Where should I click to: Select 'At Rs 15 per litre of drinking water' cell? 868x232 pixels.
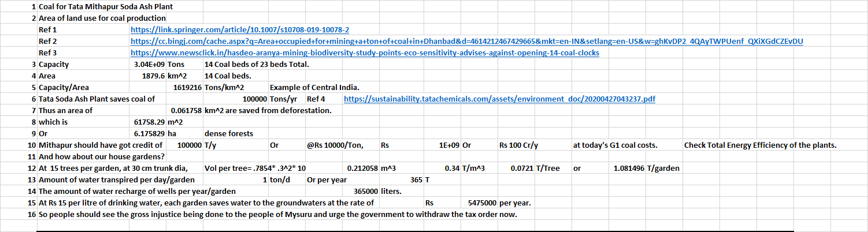(206, 203)
